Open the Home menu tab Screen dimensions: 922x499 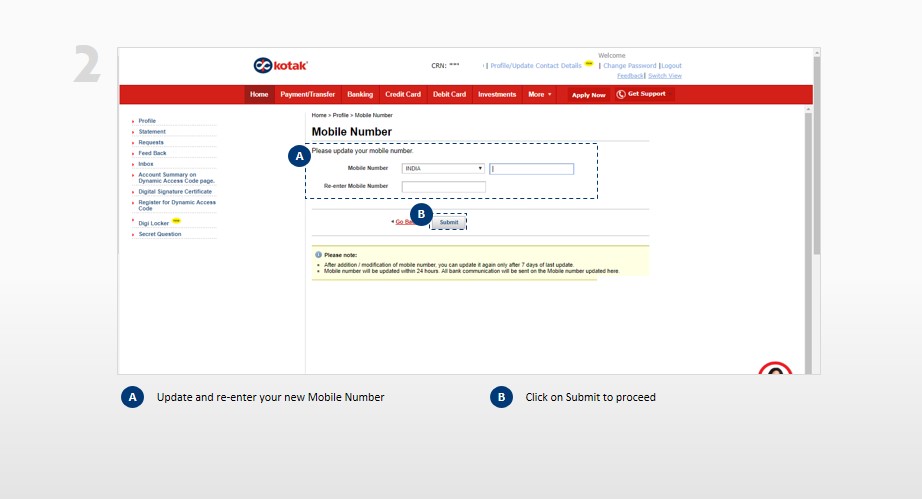[259, 94]
